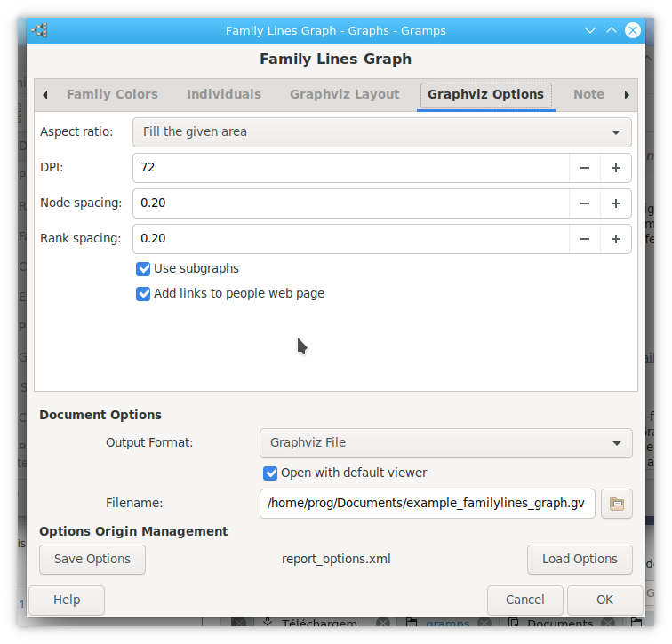Open the Output Format dropdown
Screen dimensions: 672x644
click(x=445, y=443)
